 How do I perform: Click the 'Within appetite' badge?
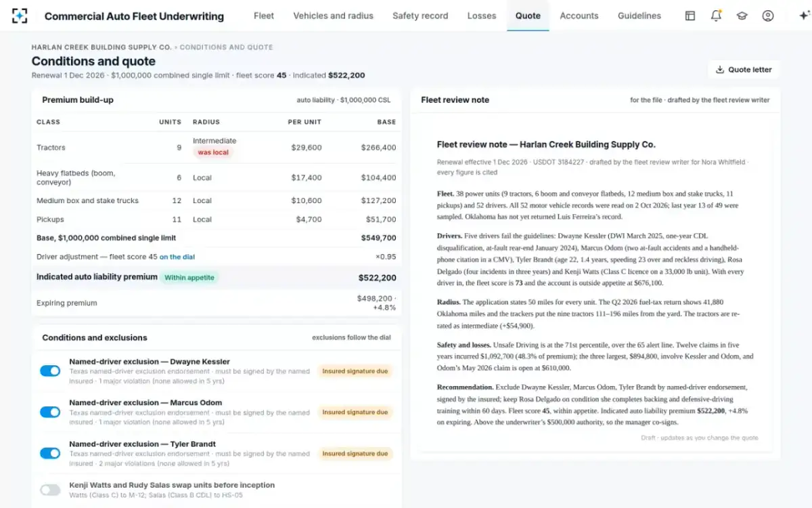tap(189, 277)
